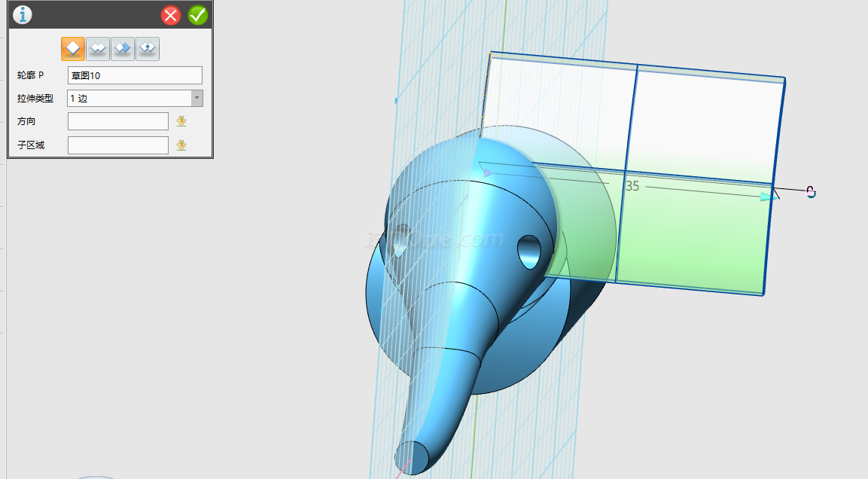This screenshot has height=479, width=868.
Task: Click the 35 dimension value in the viewport
Action: (x=632, y=186)
